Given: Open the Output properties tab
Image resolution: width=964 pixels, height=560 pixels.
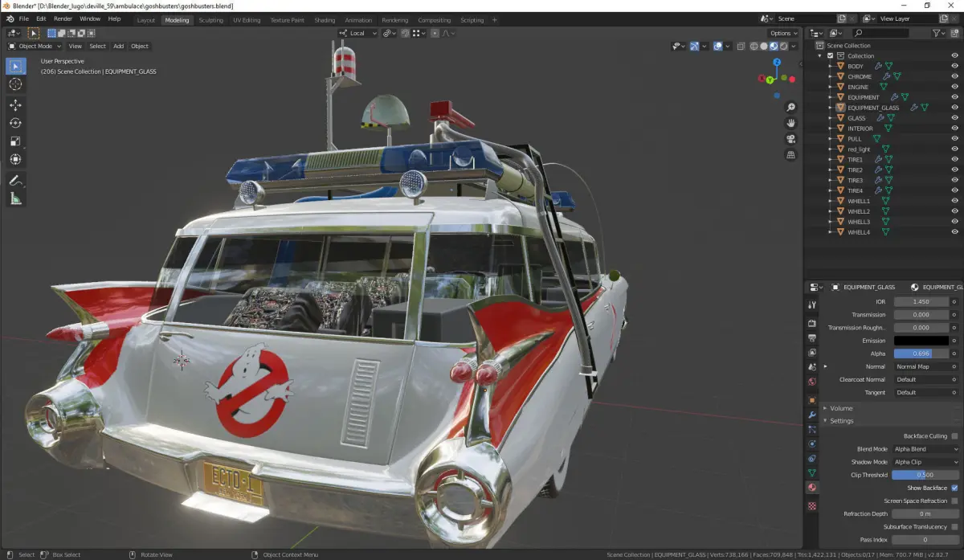Looking at the screenshot, I should click(x=812, y=337).
